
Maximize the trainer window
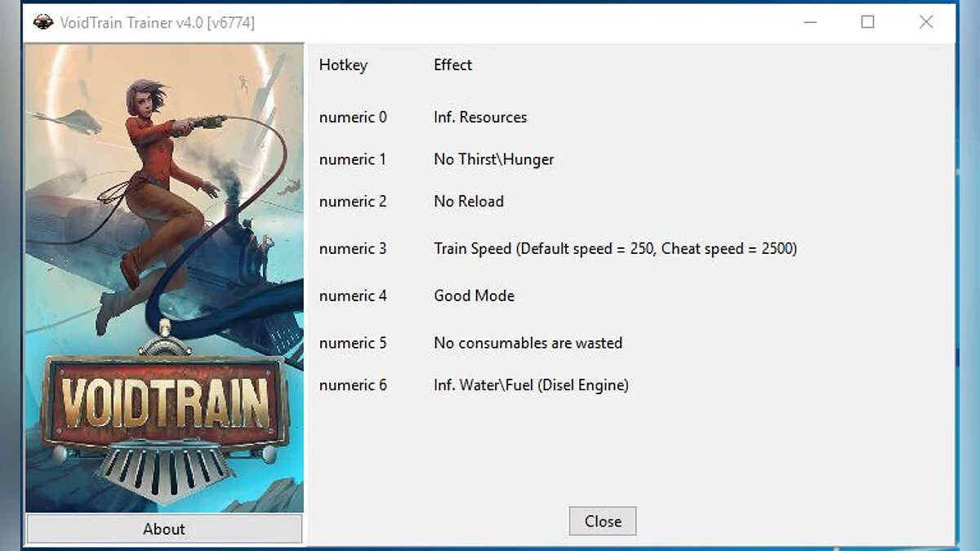[867, 23]
